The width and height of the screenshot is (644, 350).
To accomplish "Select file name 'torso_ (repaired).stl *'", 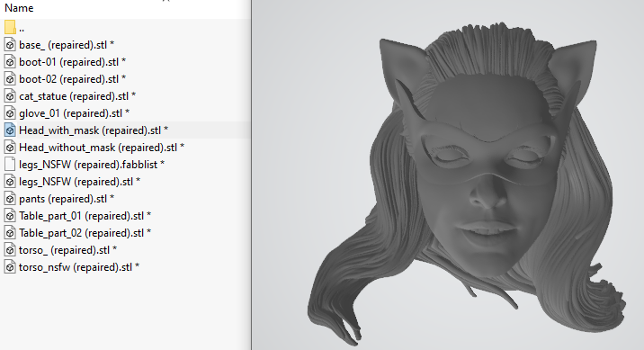I will (67, 250).
